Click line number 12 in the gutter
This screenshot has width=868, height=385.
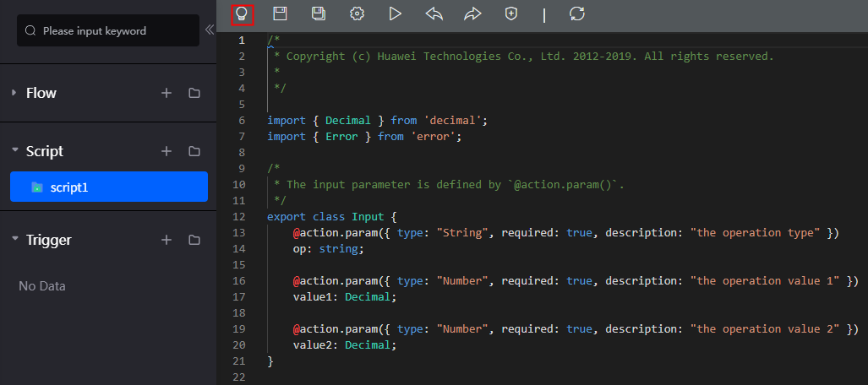[240, 217]
